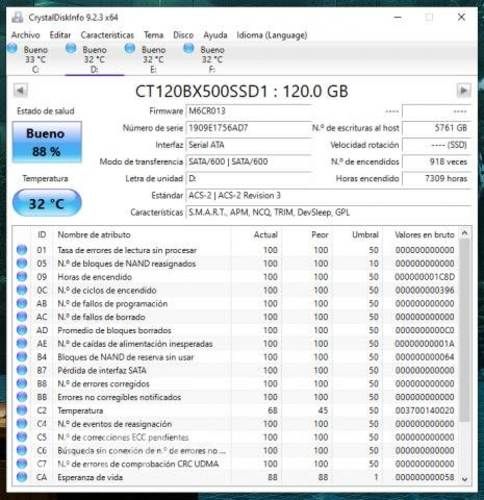Open the Editar menu
The image size is (484, 500).
point(60,35)
